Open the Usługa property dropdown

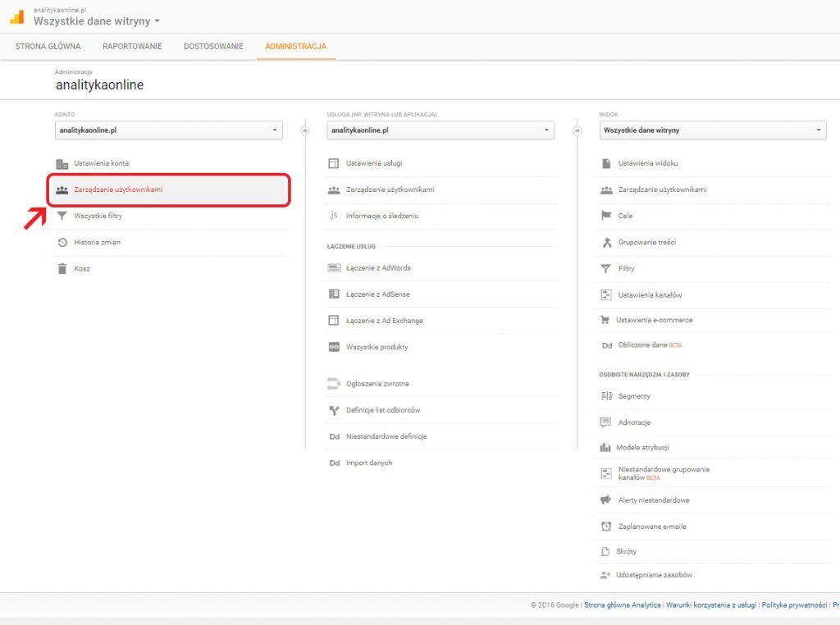[x=441, y=130]
